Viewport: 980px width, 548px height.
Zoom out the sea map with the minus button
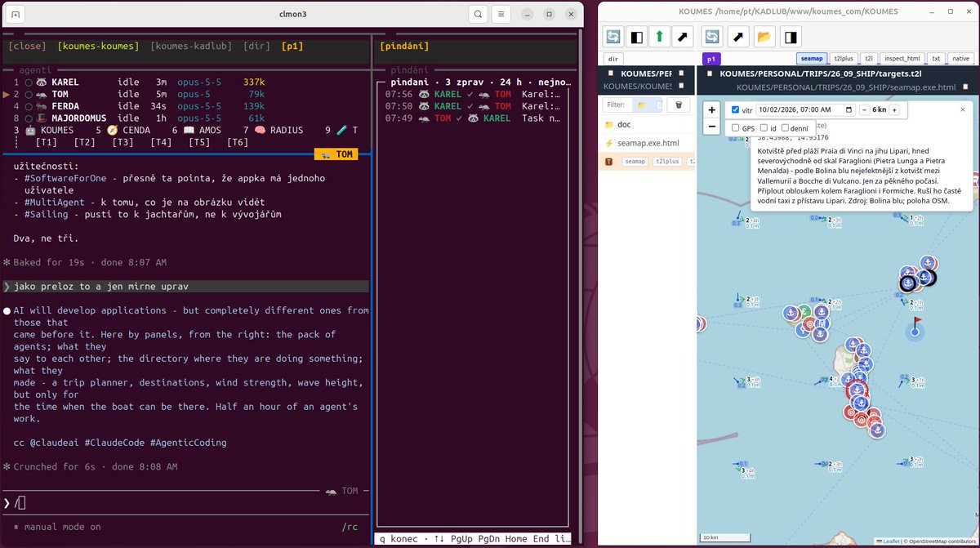point(712,127)
